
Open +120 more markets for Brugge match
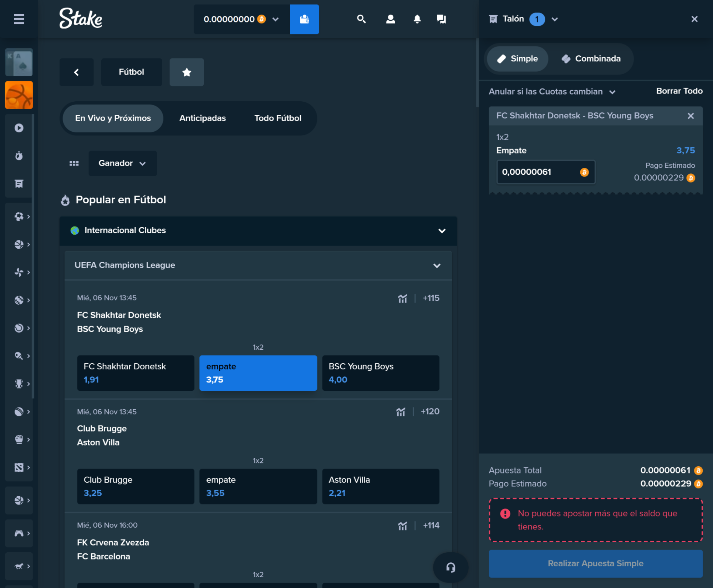point(430,412)
